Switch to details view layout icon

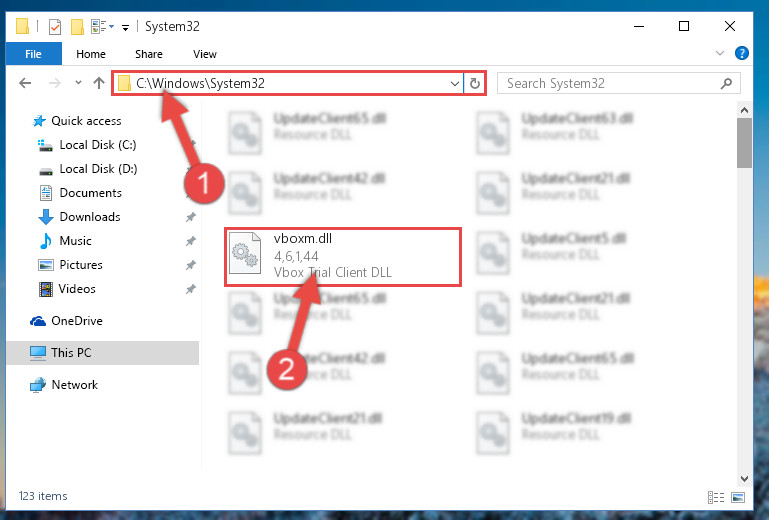click(x=716, y=497)
